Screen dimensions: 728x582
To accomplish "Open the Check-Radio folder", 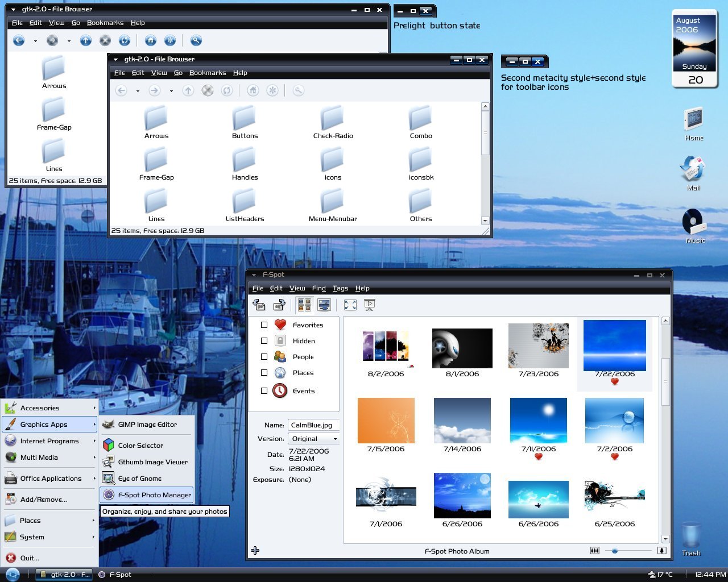I will (x=333, y=122).
